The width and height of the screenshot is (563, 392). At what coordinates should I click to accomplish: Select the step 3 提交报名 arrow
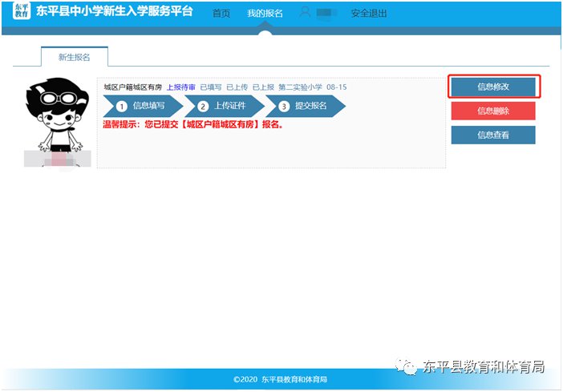[303, 106]
